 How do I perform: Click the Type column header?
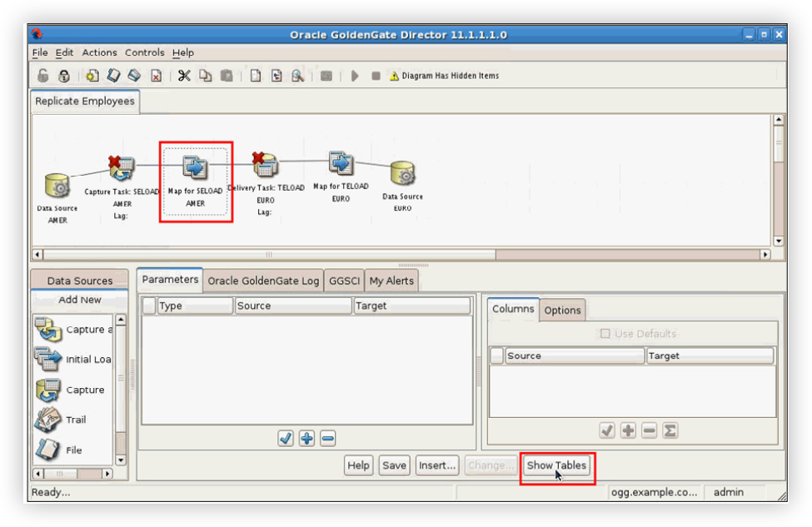click(195, 306)
